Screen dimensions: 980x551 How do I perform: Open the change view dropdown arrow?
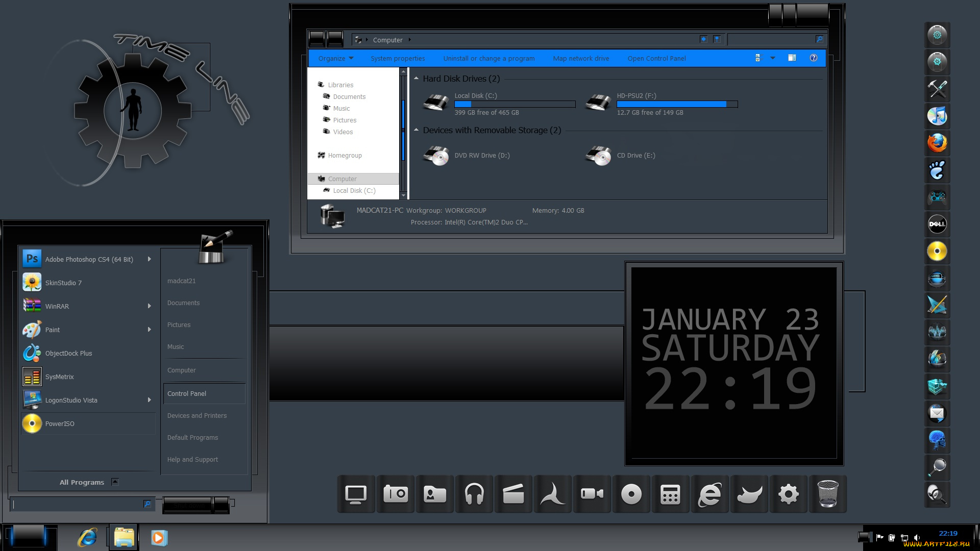tap(773, 58)
